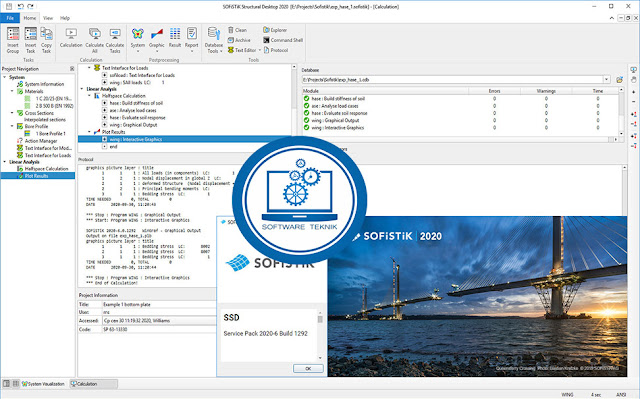Image resolution: width=640 pixels, height=399 pixels.
Task: Click the Calculate Tasks icon
Action: pyautogui.click(x=115, y=40)
